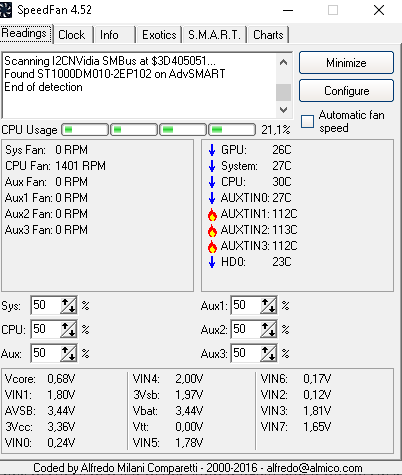Click the CPU speed spinner arrows
402x475 pixels.
coord(68,329)
